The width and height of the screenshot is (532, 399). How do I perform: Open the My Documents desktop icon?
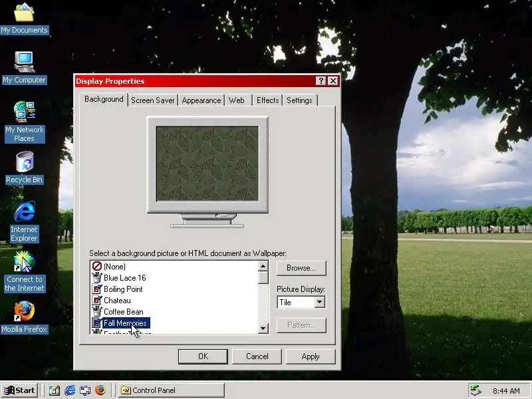(x=24, y=19)
